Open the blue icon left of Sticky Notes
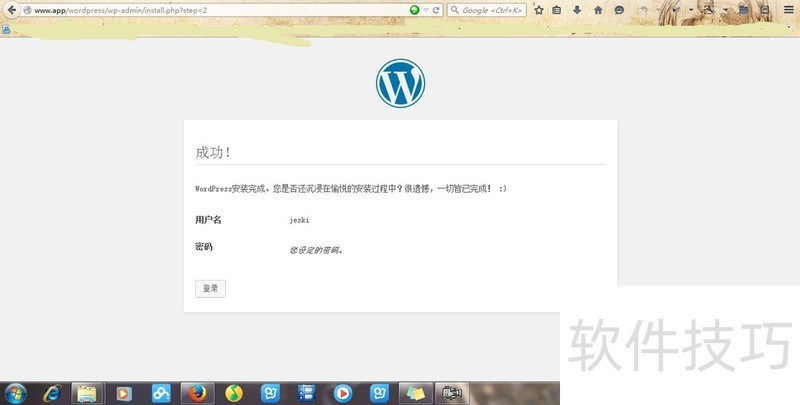This screenshot has width=800, height=405. (x=380, y=393)
